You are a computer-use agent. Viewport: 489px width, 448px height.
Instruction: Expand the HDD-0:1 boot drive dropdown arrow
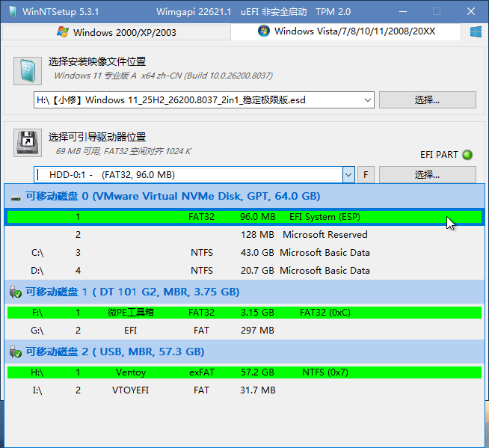pos(348,175)
